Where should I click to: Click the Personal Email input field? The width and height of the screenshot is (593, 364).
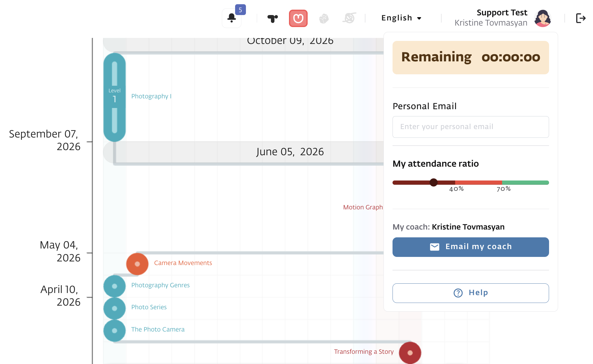(x=470, y=127)
